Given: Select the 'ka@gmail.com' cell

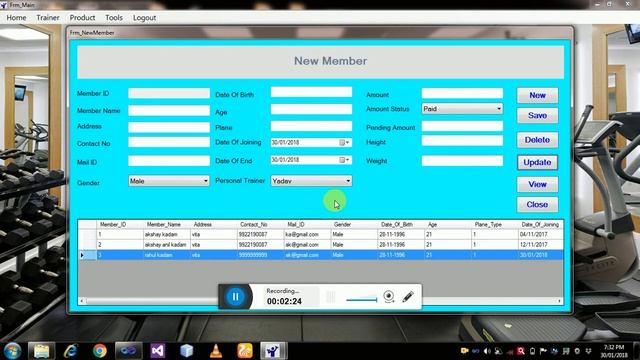Looking at the screenshot, I should pos(307,235).
